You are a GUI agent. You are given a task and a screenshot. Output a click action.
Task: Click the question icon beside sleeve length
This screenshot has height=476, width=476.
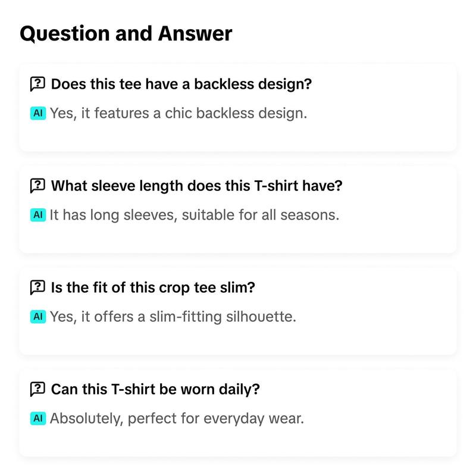[37, 186]
